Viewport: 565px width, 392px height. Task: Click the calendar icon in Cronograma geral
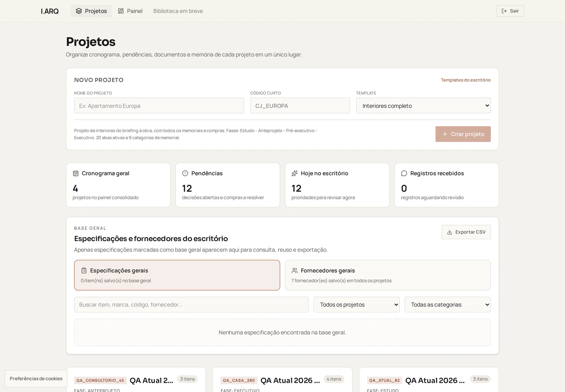[x=76, y=173]
